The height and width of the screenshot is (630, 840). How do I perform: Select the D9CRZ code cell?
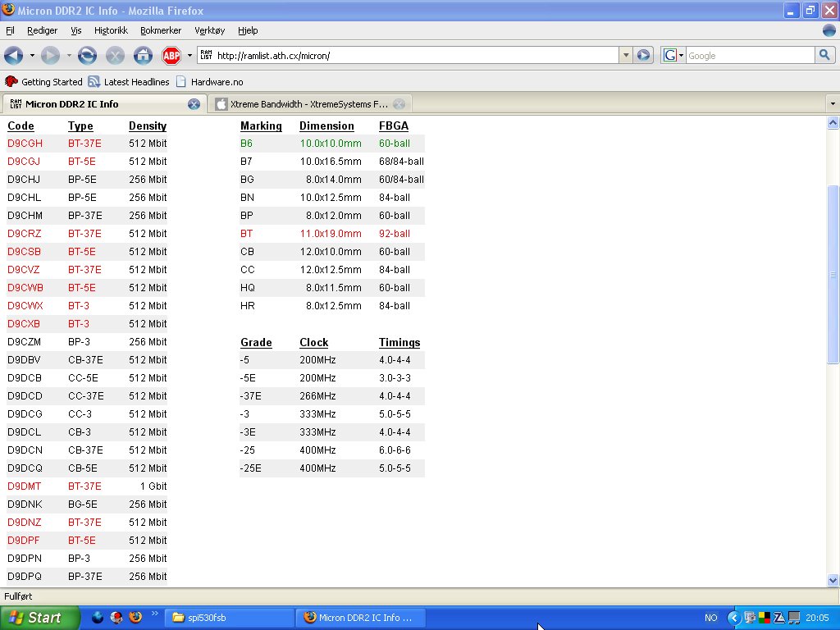point(24,234)
